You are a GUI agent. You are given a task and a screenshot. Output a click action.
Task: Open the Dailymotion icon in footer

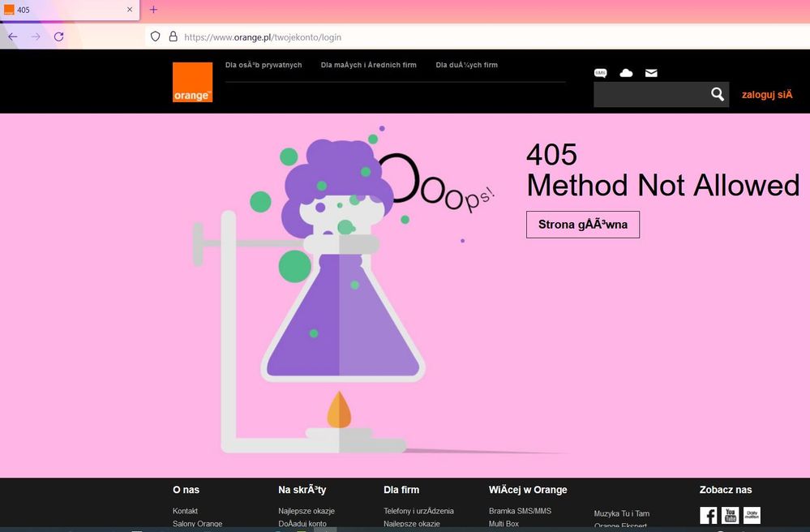pyautogui.click(x=752, y=516)
